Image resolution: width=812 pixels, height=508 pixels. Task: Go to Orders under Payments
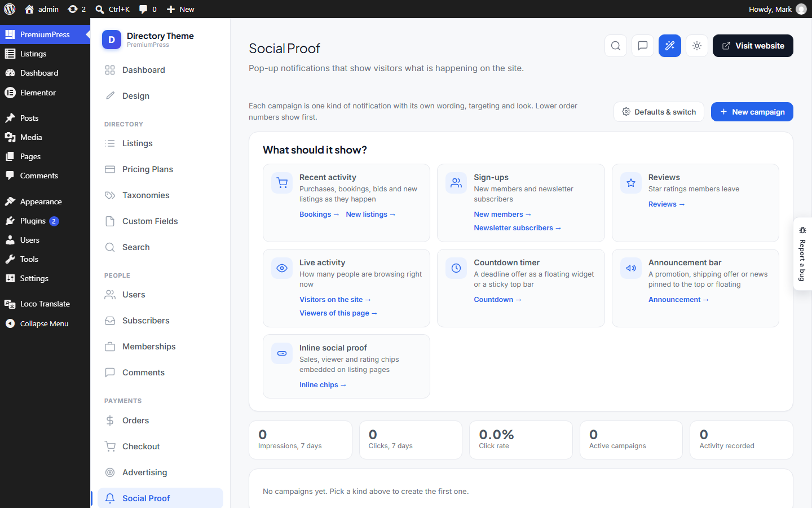tap(160, 421)
